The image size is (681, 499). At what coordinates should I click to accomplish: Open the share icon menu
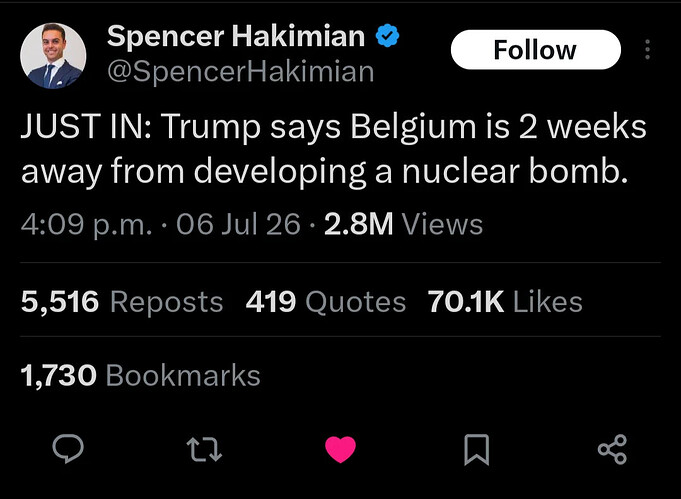click(x=612, y=449)
